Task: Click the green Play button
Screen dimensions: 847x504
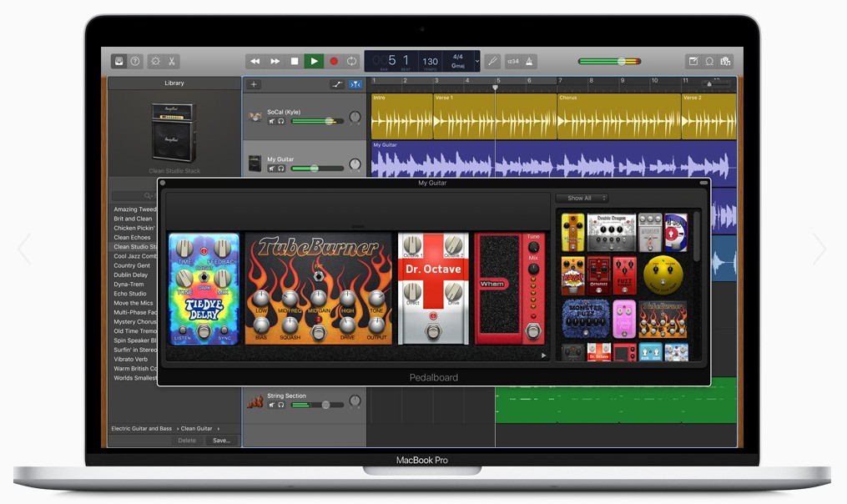Action: click(314, 61)
